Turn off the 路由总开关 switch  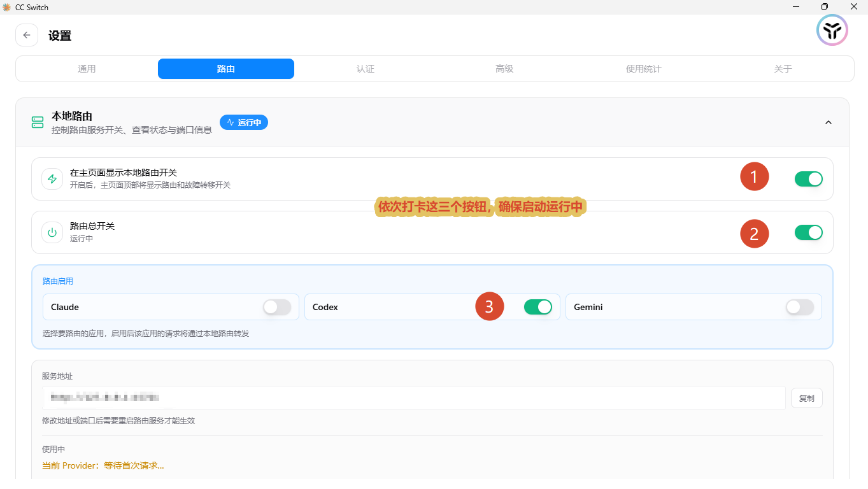click(809, 232)
